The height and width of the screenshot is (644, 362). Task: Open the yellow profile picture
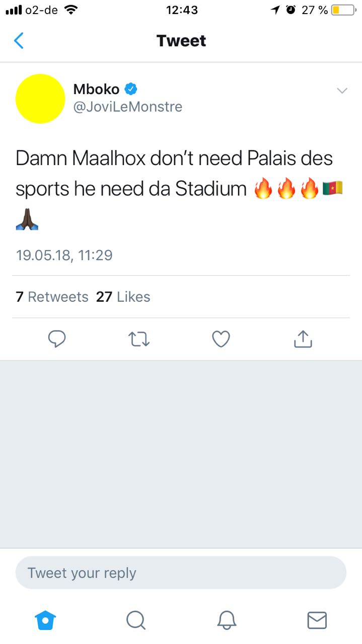[40, 99]
